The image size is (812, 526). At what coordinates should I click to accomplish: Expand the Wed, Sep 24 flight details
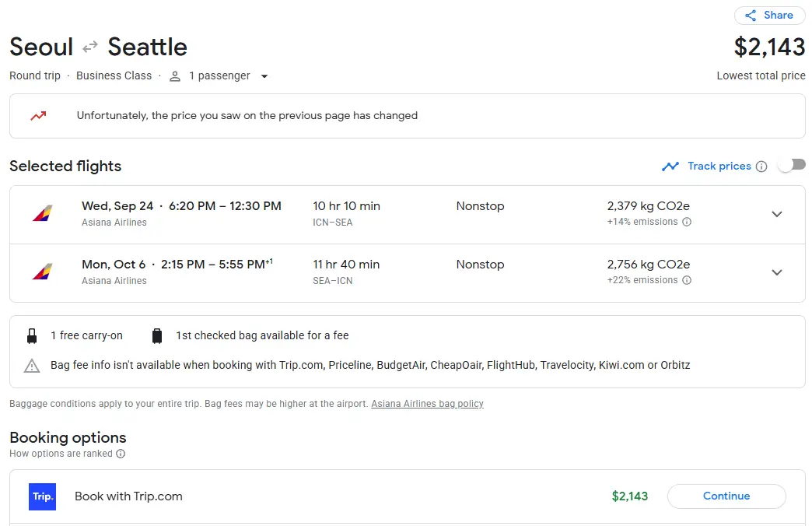pyautogui.click(x=777, y=214)
